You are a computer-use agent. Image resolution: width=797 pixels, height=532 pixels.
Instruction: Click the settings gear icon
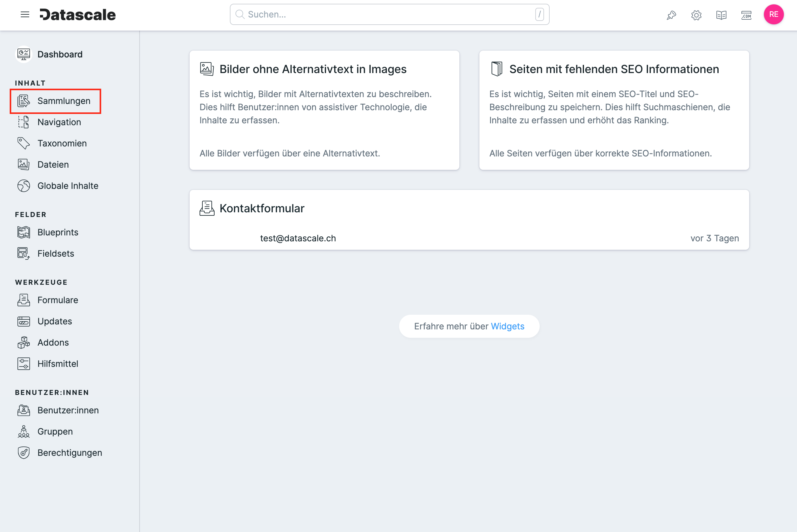[697, 15]
